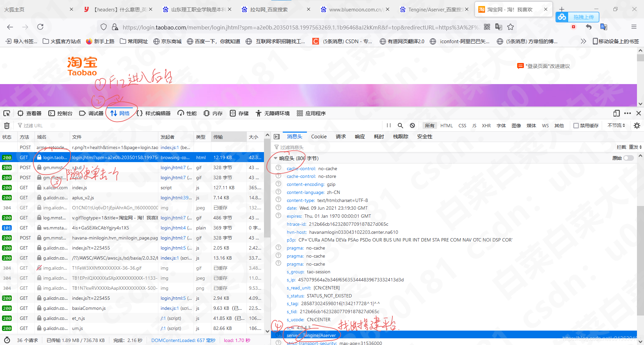Click the browser back arrow
The height and width of the screenshot is (345, 644).
(x=10, y=27)
